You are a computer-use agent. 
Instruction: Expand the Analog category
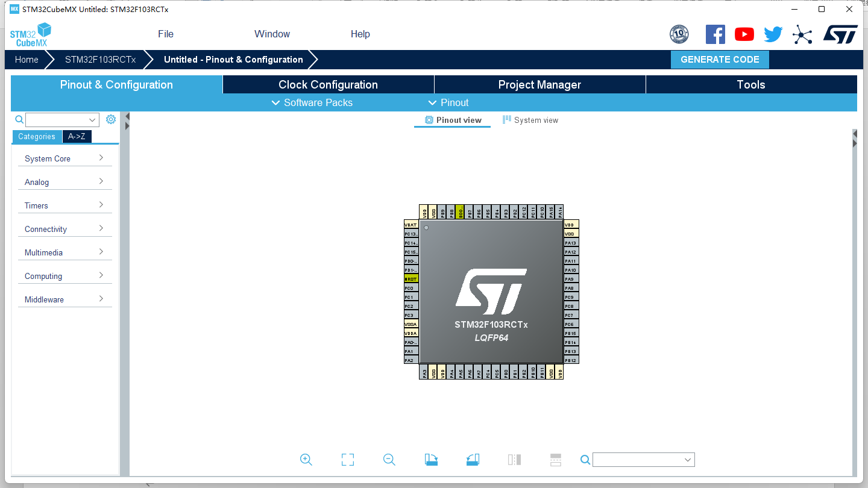pos(65,182)
